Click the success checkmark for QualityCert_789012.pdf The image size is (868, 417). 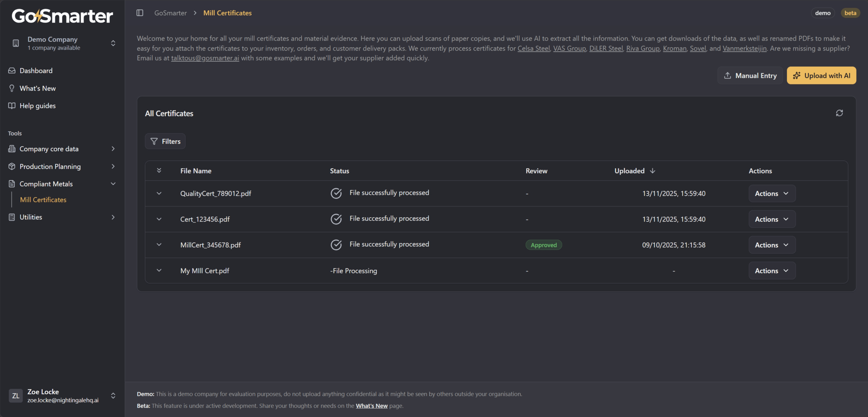[x=336, y=193]
